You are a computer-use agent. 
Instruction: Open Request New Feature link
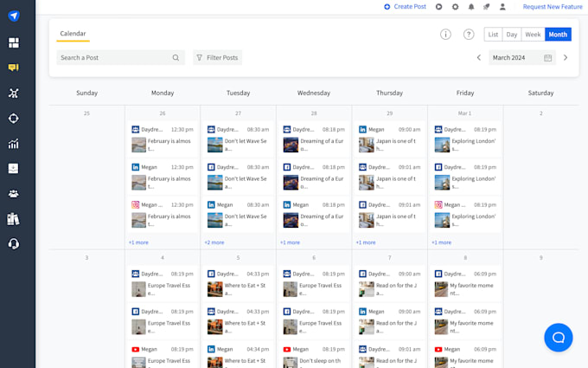553,7
